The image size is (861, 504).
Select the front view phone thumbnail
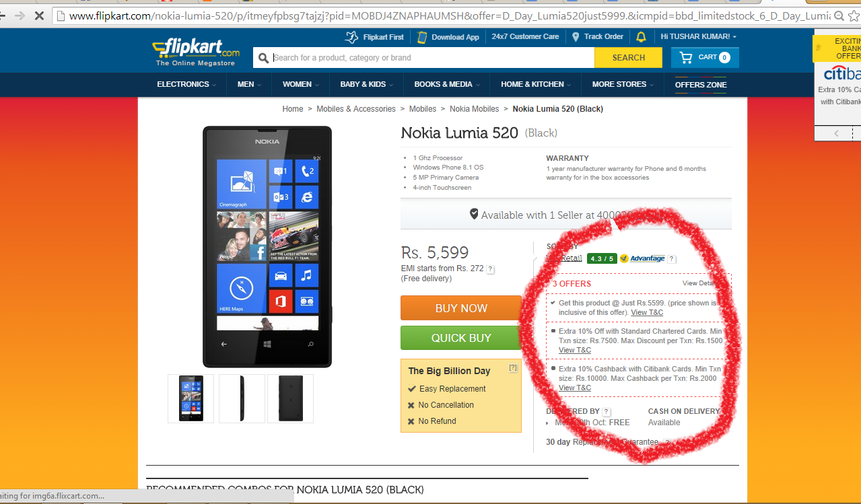tap(191, 398)
